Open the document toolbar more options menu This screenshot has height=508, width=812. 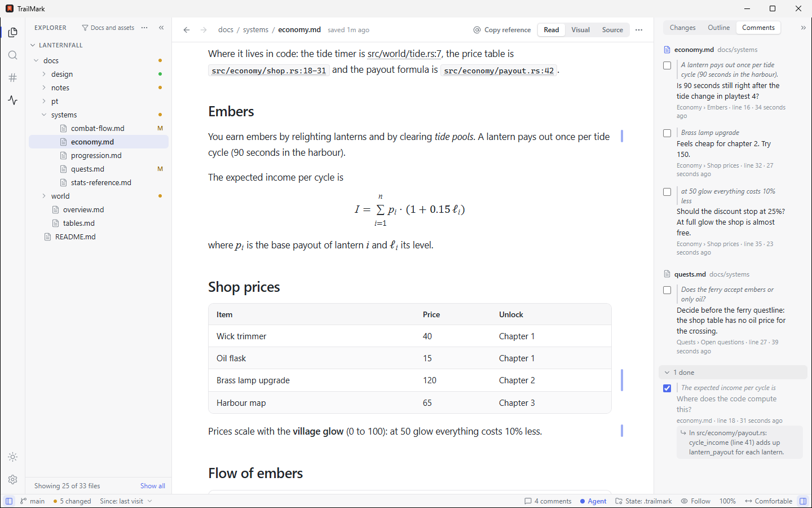pyautogui.click(x=639, y=30)
